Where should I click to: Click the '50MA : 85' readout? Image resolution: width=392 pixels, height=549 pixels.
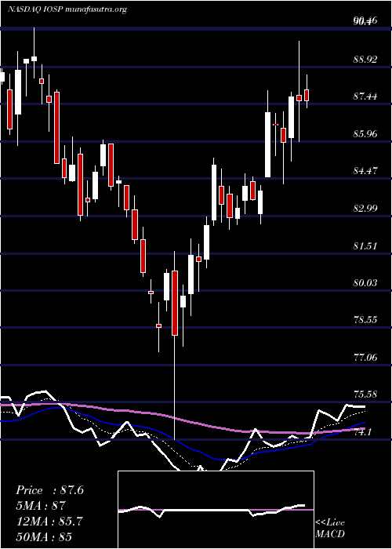point(44,536)
